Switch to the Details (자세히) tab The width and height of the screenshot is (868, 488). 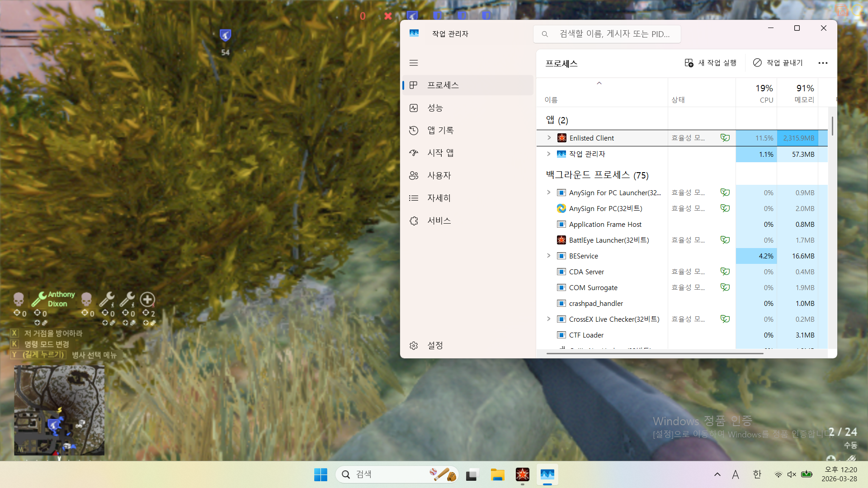(x=439, y=198)
